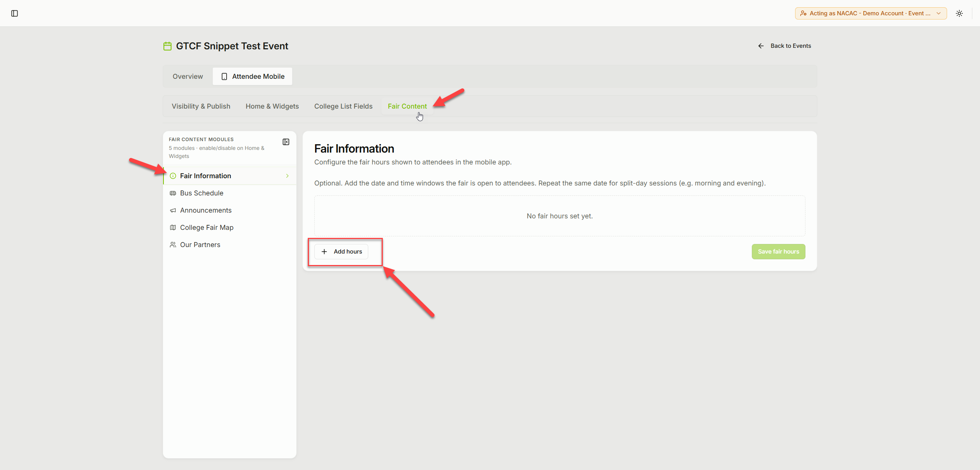Click the GTCF Snippet Test Event title
980x470 pixels.
coord(232,46)
